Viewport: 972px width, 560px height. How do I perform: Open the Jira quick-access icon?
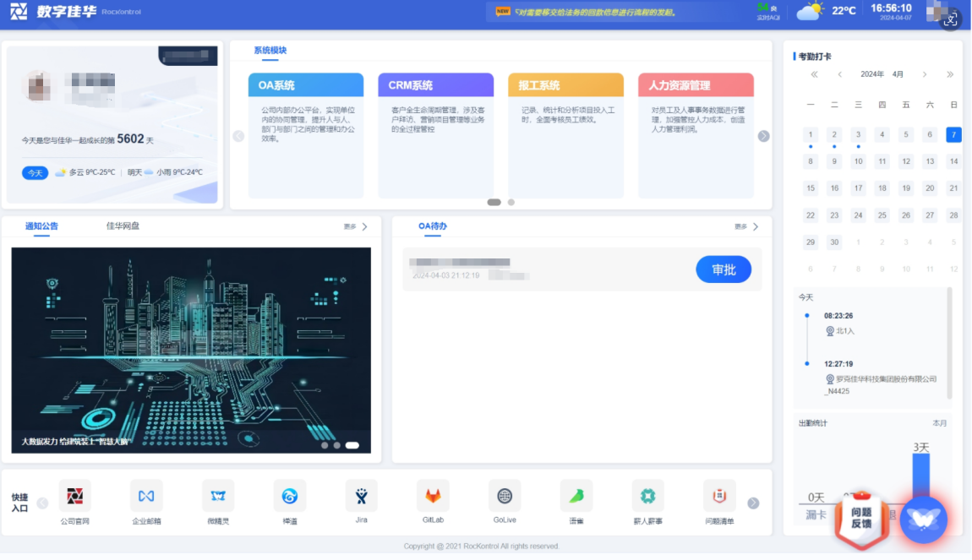pyautogui.click(x=361, y=496)
